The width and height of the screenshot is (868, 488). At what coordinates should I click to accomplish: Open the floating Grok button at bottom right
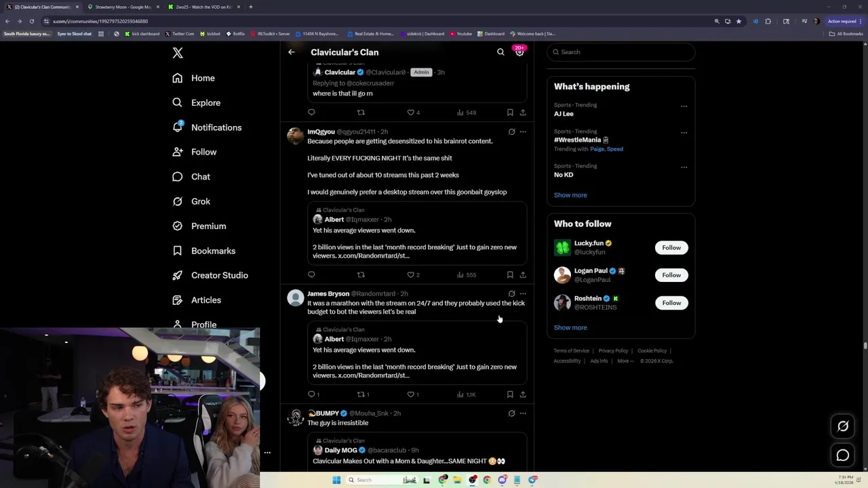click(843, 426)
